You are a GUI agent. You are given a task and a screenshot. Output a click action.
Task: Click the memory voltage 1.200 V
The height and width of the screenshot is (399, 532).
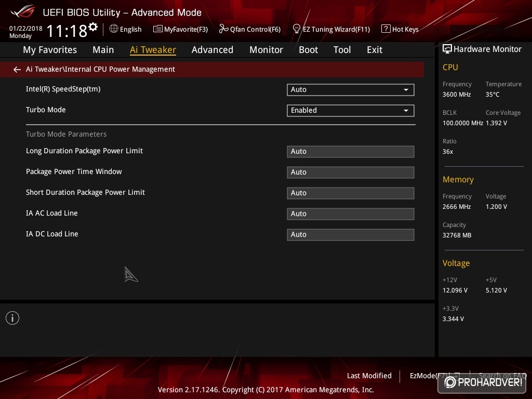[x=496, y=207]
